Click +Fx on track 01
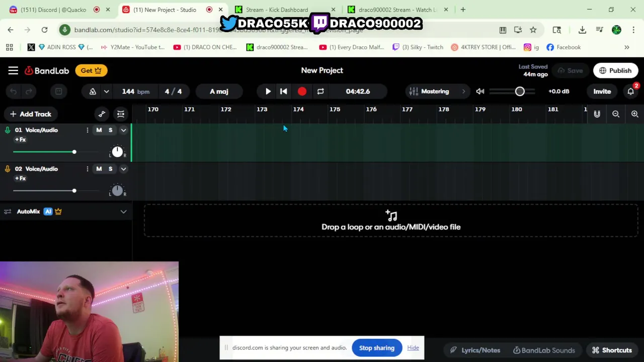 [x=20, y=140]
